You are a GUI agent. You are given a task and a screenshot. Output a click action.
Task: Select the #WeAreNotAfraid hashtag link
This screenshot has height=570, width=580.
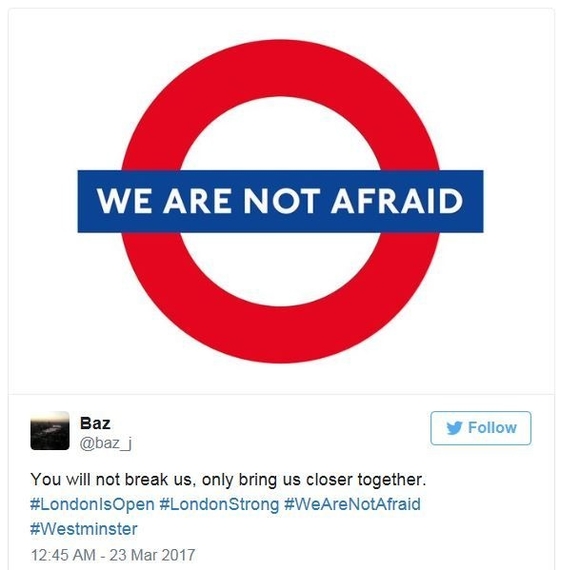click(352, 504)
